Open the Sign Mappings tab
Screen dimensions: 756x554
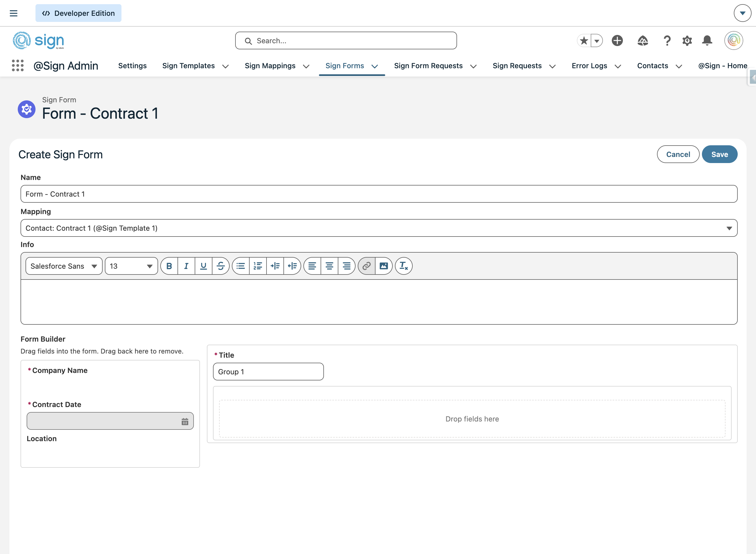(x=270, y=66)
